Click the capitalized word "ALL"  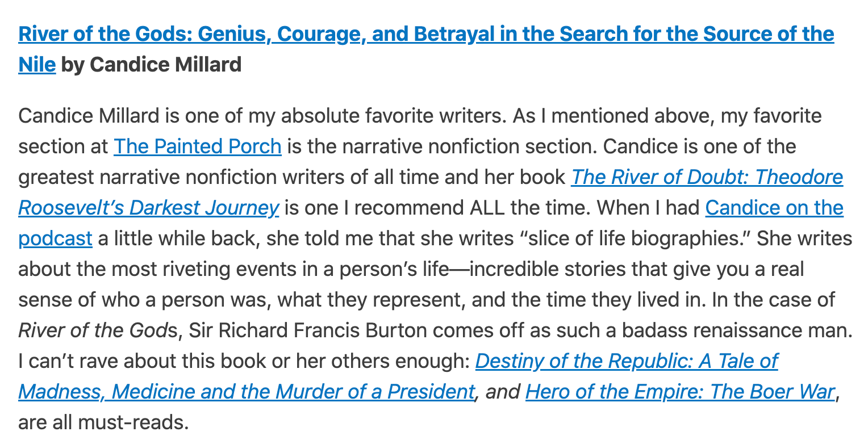click(487, 208)
